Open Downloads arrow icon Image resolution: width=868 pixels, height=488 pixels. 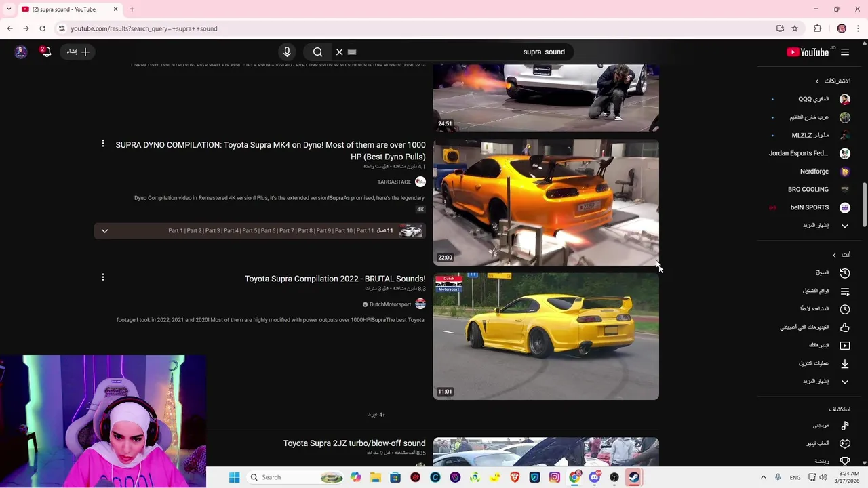(x=845, y=363)
